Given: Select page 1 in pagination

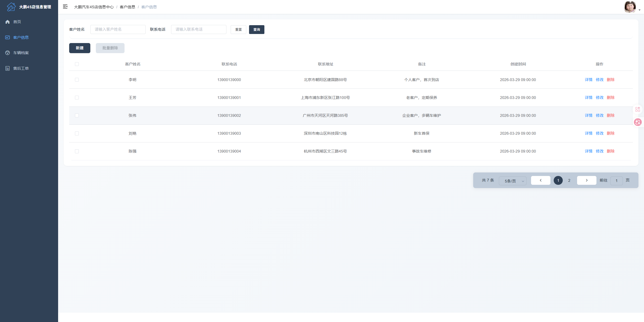Looking at the screenshot, I should [x=558, y=181].
